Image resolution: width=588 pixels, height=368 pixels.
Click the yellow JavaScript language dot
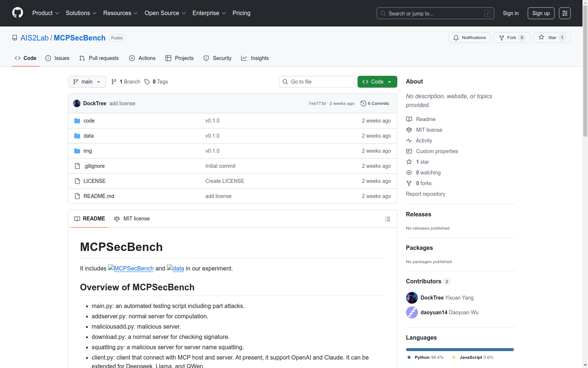(454, 357)
